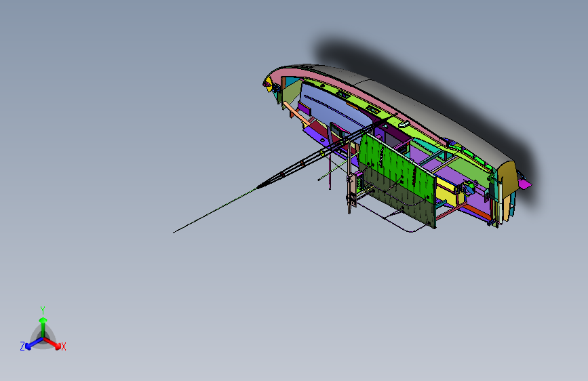Screen dimensions: 588x381
Task: Select the green perforated panel on the model
Action: coord(397,180)
